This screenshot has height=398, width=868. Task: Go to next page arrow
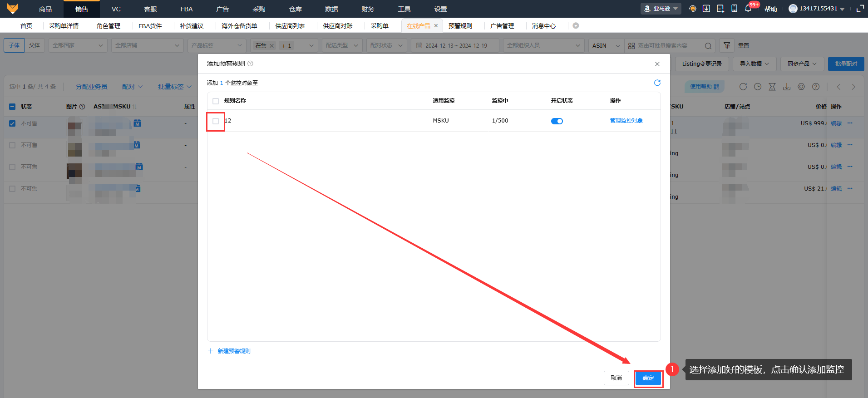pyautogui.click(x=853, y=87)
